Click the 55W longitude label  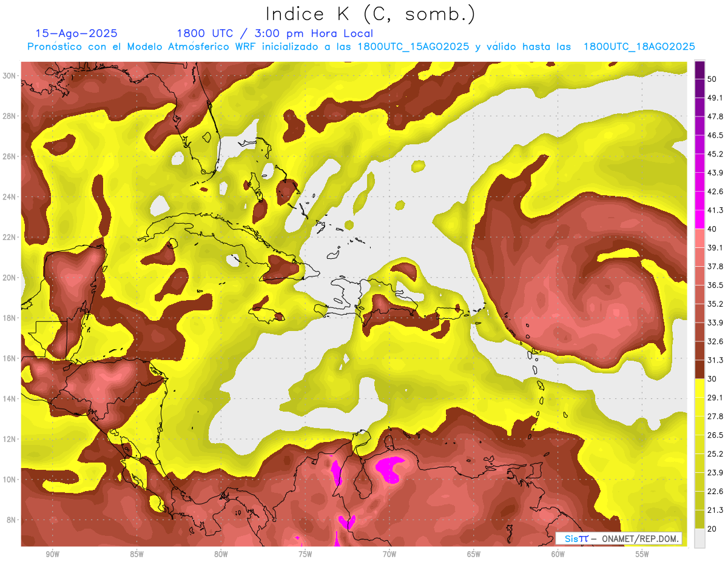pyautogui.click(x=642, y=555)
